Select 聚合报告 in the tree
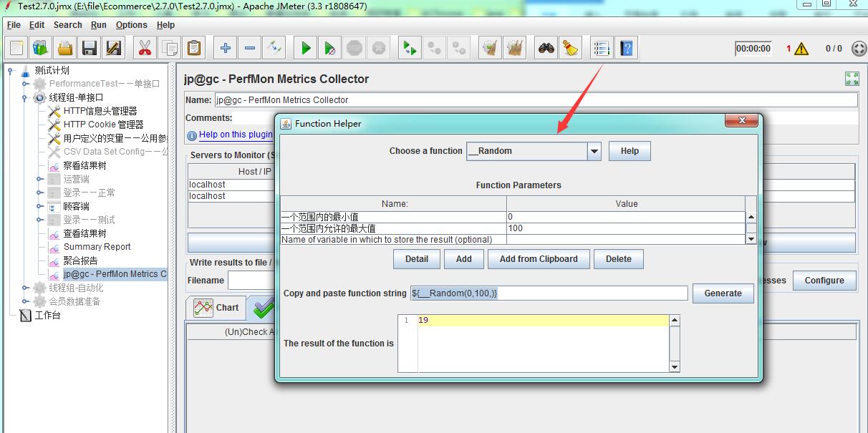Viewport: 868px width, 433px height. [79, 261]
